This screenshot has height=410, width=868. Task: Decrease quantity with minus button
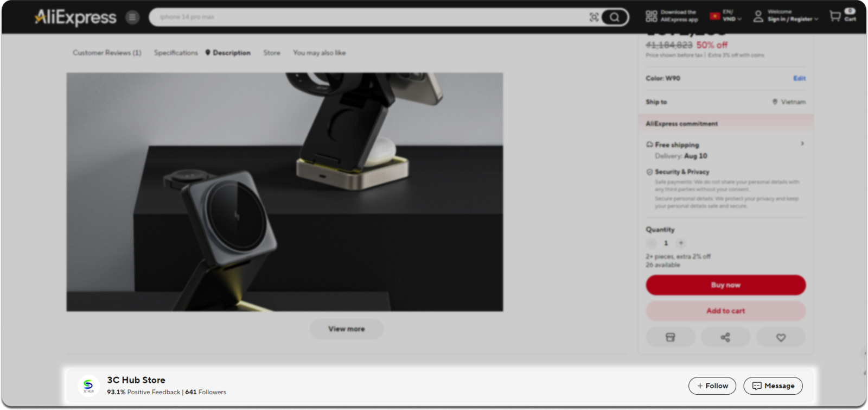[x=652, y=243]
